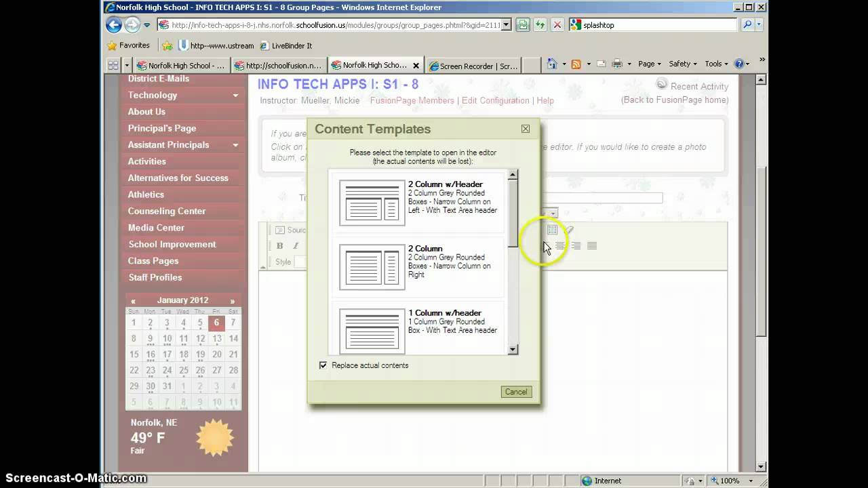Click the Add to Favorites Bar icon

pos(167,45)
